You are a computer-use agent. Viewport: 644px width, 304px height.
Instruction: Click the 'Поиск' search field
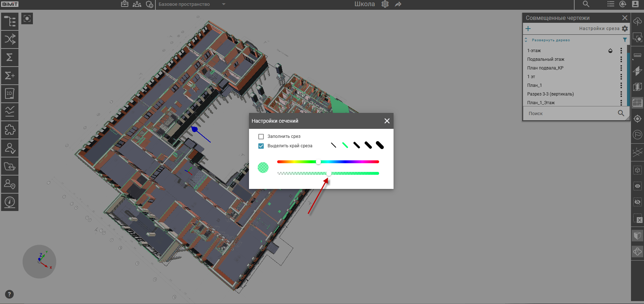(571, 114)
